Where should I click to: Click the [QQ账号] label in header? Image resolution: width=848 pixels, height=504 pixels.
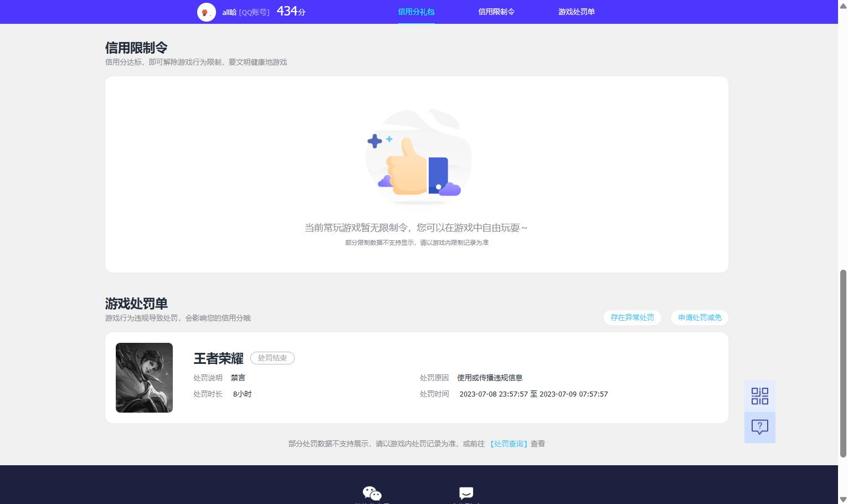coord(254,12)
